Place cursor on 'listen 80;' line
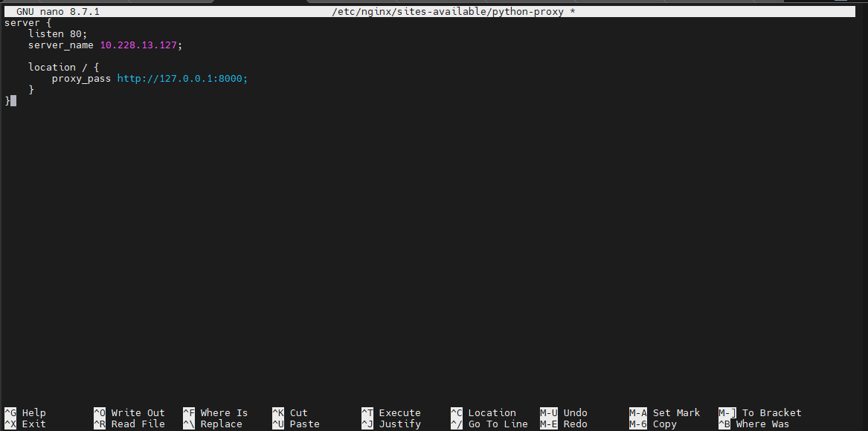Screen dimensions: 868x431 (58, 33)
